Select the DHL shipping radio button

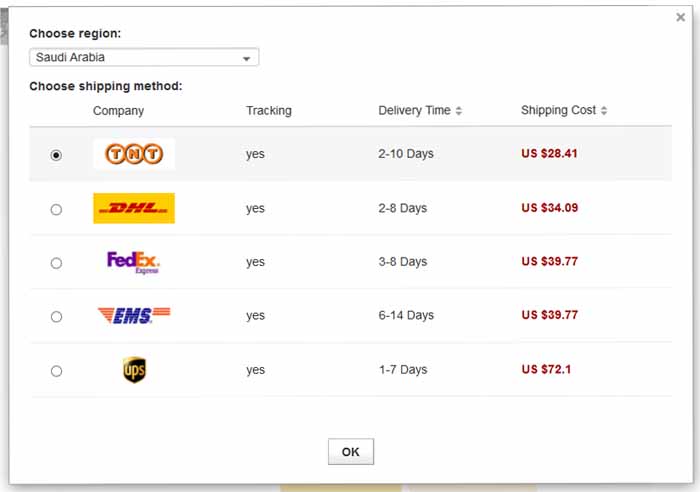click(56, 209)
